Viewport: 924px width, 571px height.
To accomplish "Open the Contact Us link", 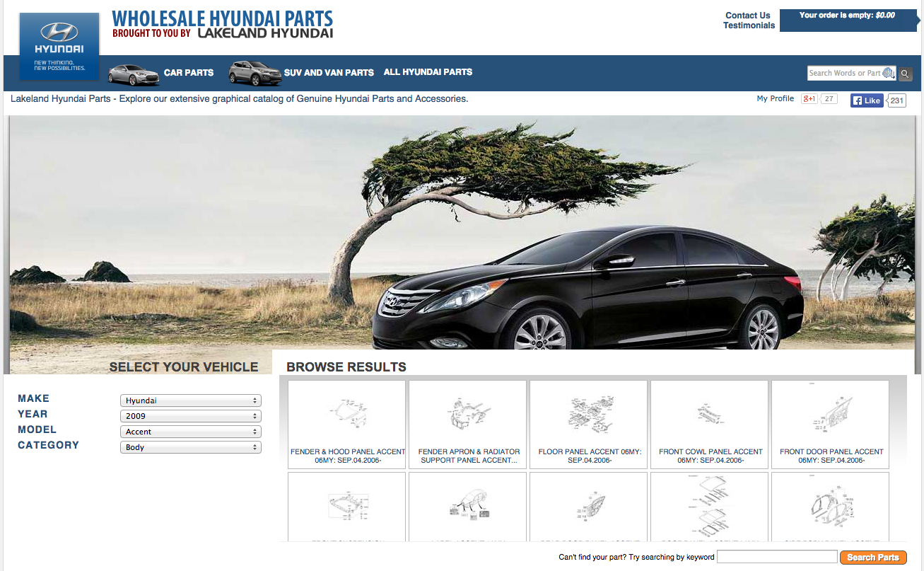I will 747,16.
